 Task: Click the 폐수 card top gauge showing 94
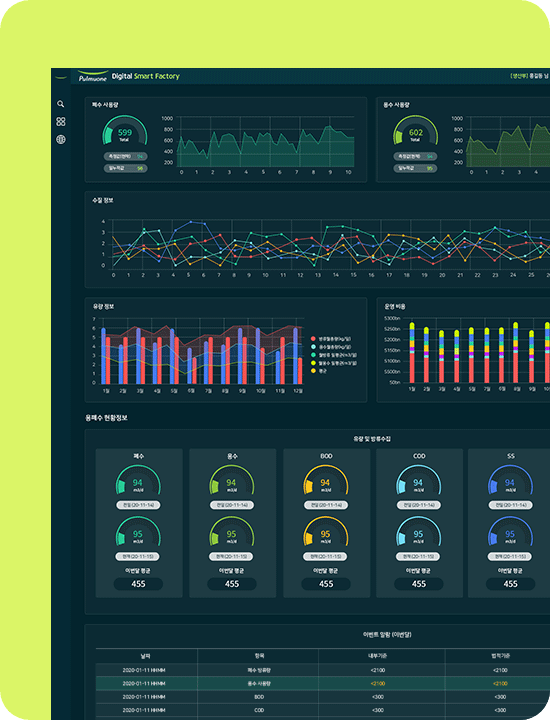(138, 480)
